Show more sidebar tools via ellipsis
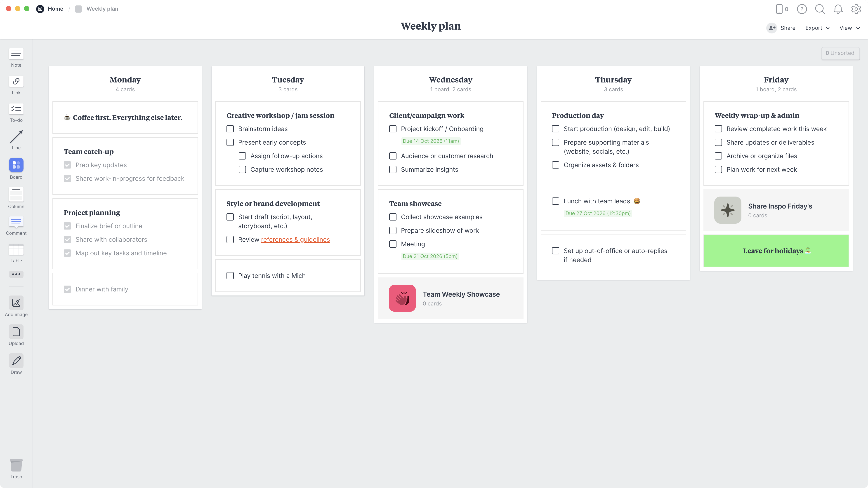 pyautogui.click(x=16, y=274)
